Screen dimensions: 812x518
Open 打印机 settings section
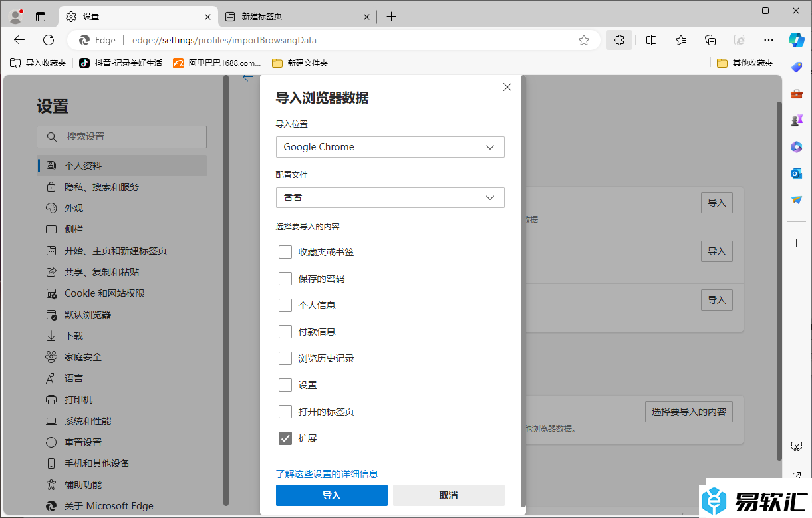[x=122, y=400]
